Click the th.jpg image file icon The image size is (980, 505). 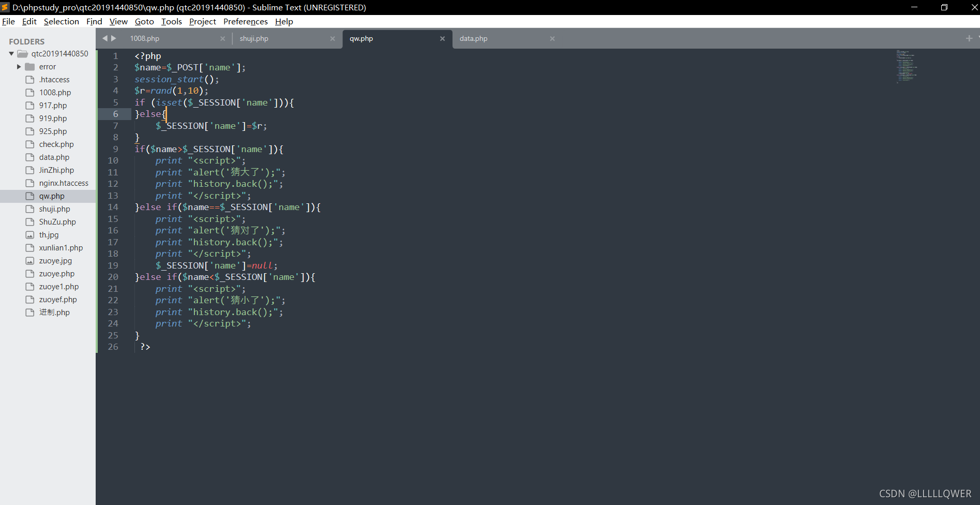30,235
